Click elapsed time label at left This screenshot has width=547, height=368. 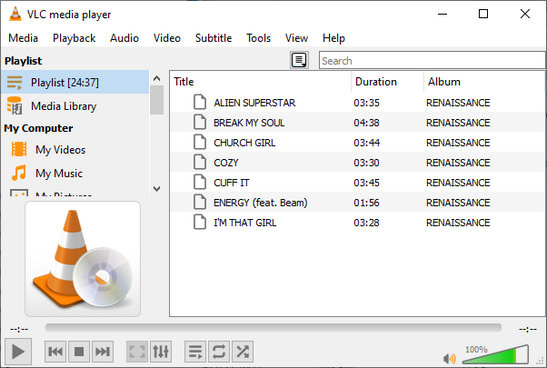pos(19,329)
